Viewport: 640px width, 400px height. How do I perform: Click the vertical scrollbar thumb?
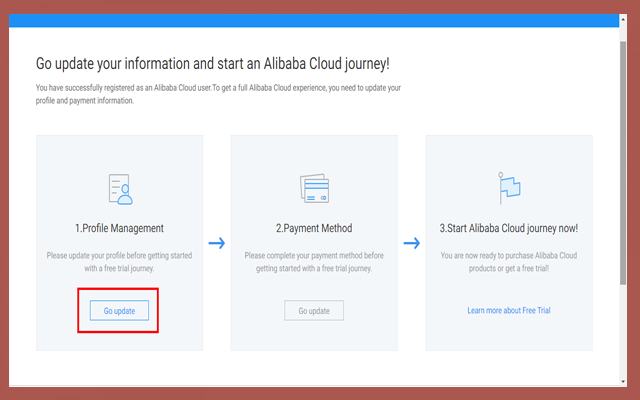[623, 162]
